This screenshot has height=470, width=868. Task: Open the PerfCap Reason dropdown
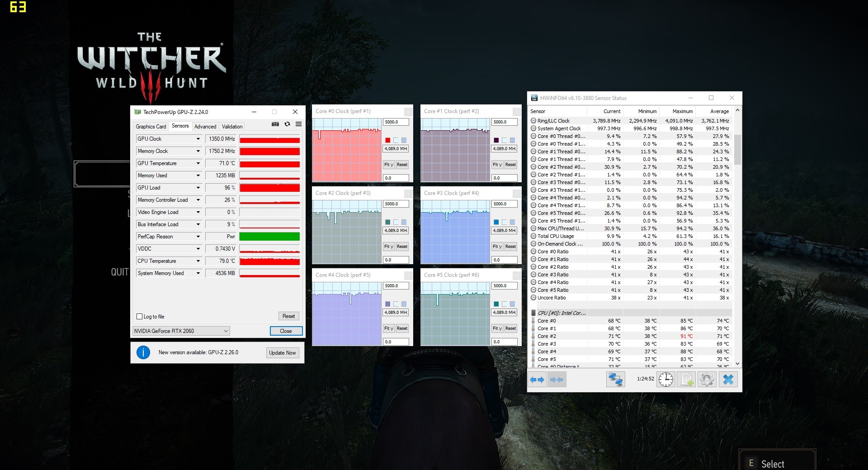198,237
